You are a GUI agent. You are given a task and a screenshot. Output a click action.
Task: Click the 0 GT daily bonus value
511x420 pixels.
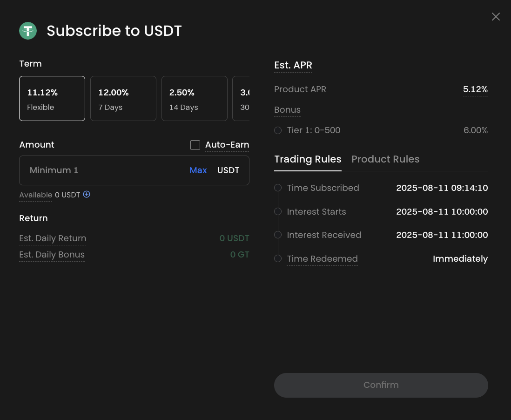[x=240, y=255]
